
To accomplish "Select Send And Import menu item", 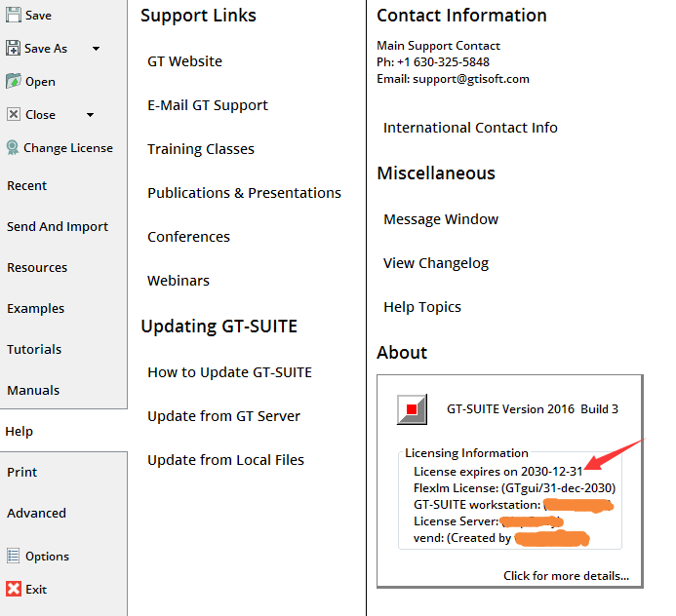I will pos(58,226).
